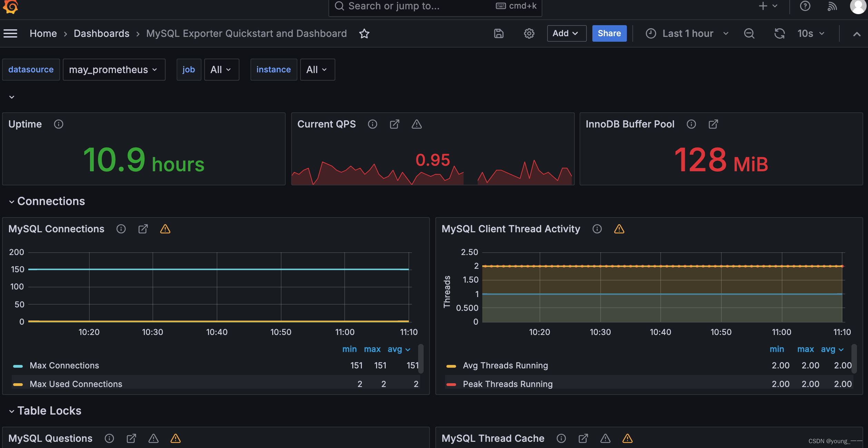Image resolution: width=868 pixels, height=448 pixels.
Task: Sort Thread Activity legend by avg
Action: click(x=832, y=349)
